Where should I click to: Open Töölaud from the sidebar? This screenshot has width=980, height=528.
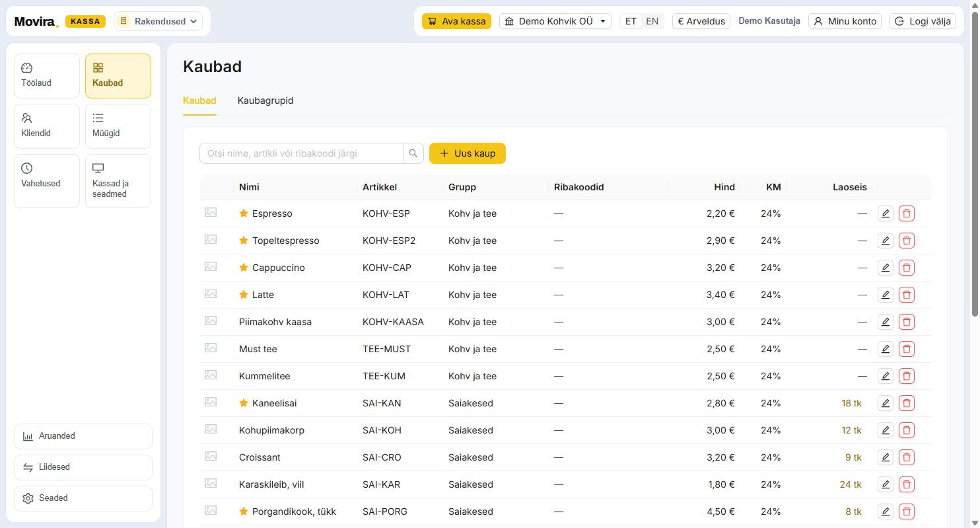point(47,76)
